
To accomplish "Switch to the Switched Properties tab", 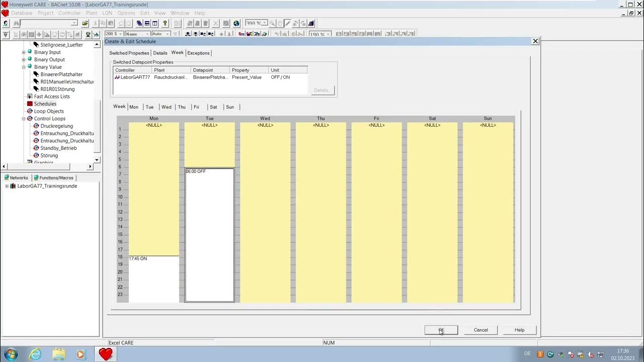I will click(x=129, y=53).
